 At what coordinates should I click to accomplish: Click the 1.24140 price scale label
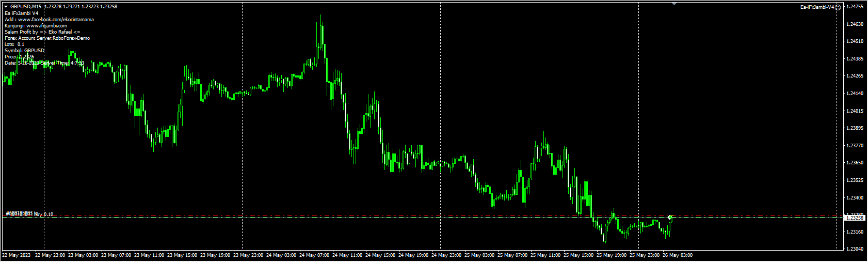(855, 94)
